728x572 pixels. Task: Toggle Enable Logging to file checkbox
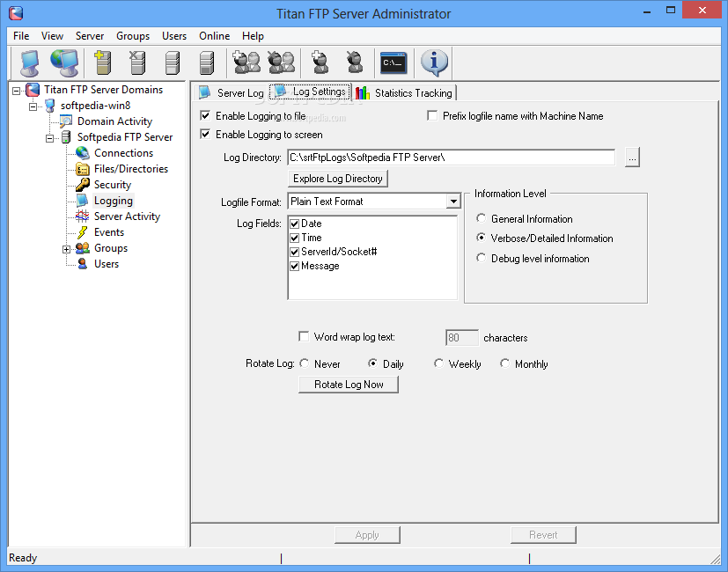[x=205, y=115]
